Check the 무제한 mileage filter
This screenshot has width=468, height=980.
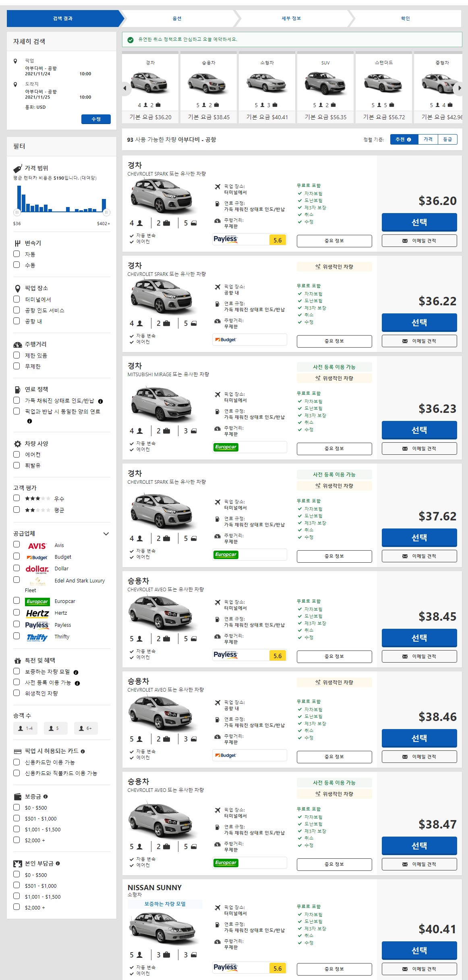click(17, 366)
